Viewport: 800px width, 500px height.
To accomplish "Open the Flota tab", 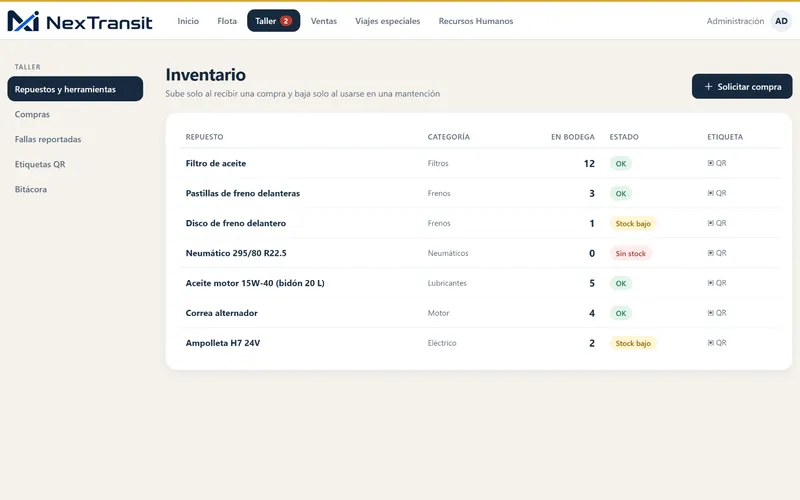I will [227, 21].
